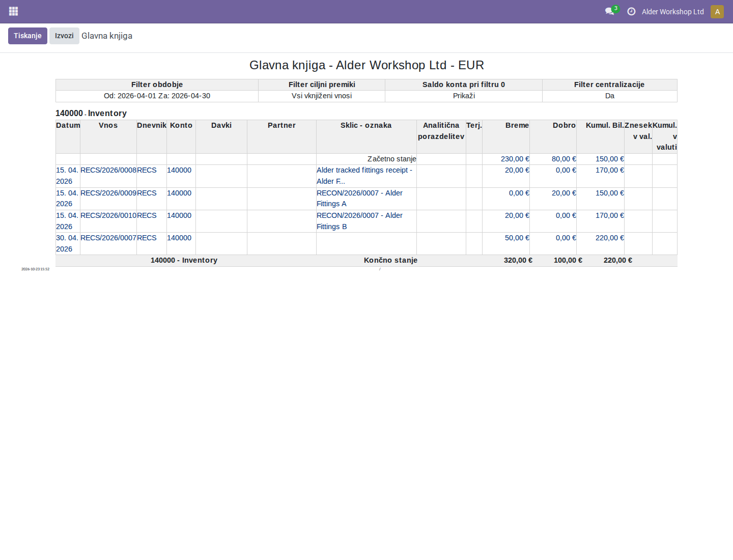The width and height of the screenshot is (733, 560).
Task: Open RECON/2026/0007 - Alder Fittings B label
Action: tap(359, 221)
